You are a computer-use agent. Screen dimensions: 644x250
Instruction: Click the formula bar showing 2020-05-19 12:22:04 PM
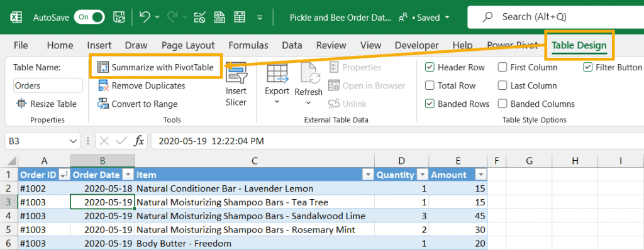tap(397, 141)
